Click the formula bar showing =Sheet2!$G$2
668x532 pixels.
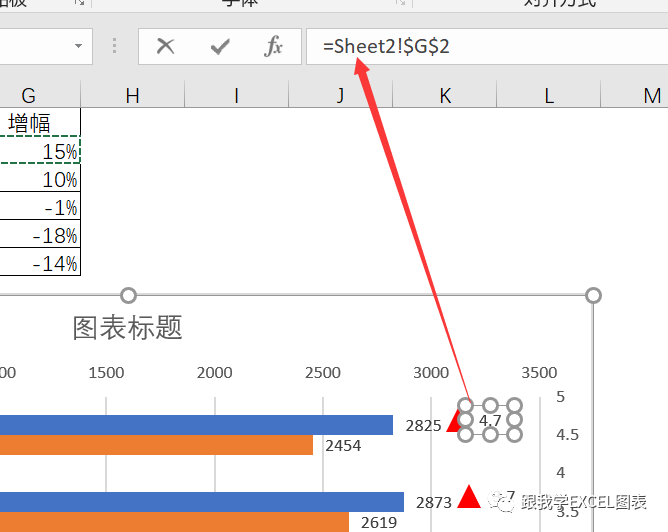click(487, 46)
